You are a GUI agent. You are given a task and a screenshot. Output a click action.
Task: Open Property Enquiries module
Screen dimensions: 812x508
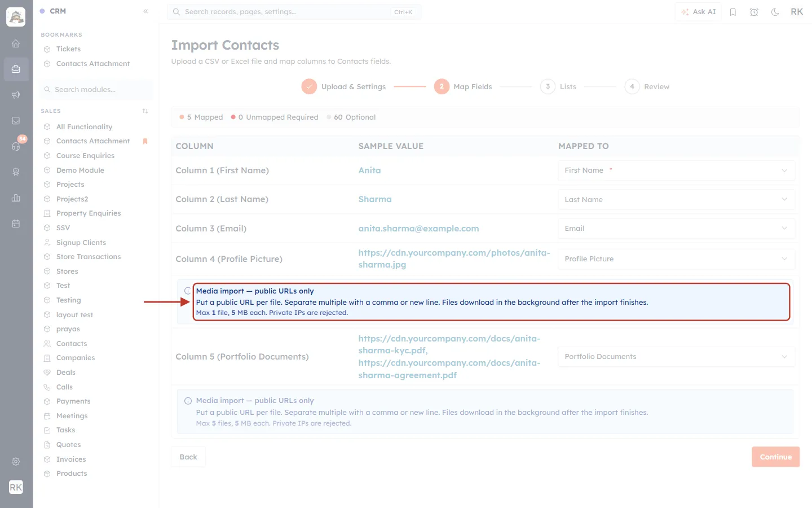[89, 213]
